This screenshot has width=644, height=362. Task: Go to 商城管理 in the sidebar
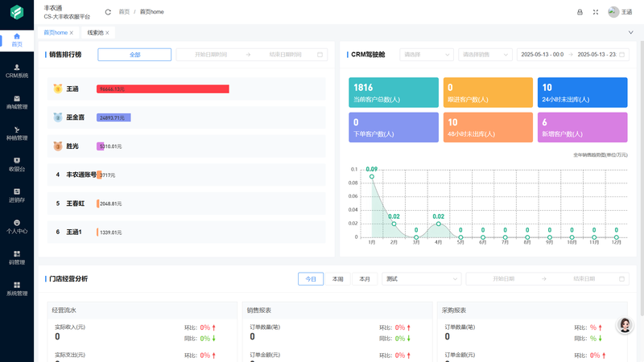coord(17,101)
